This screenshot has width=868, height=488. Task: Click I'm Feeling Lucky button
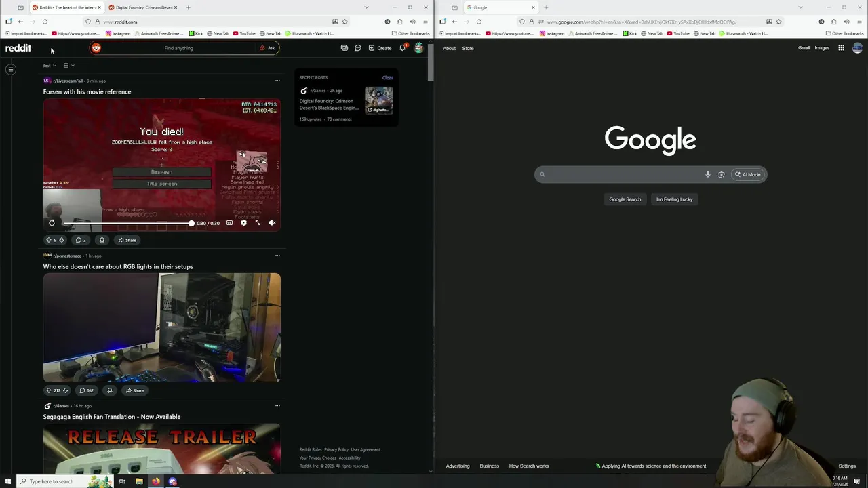point(675,199)
